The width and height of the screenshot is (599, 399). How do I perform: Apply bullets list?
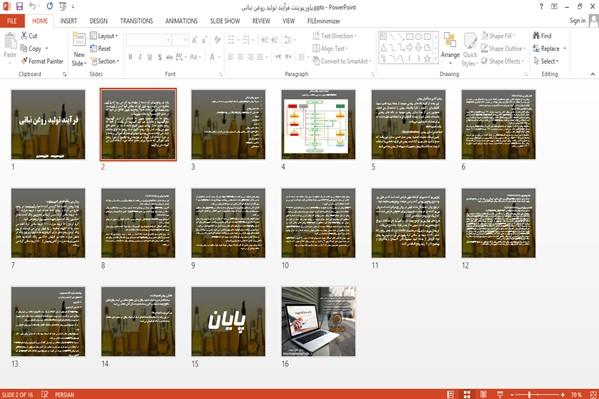[233, 40]
